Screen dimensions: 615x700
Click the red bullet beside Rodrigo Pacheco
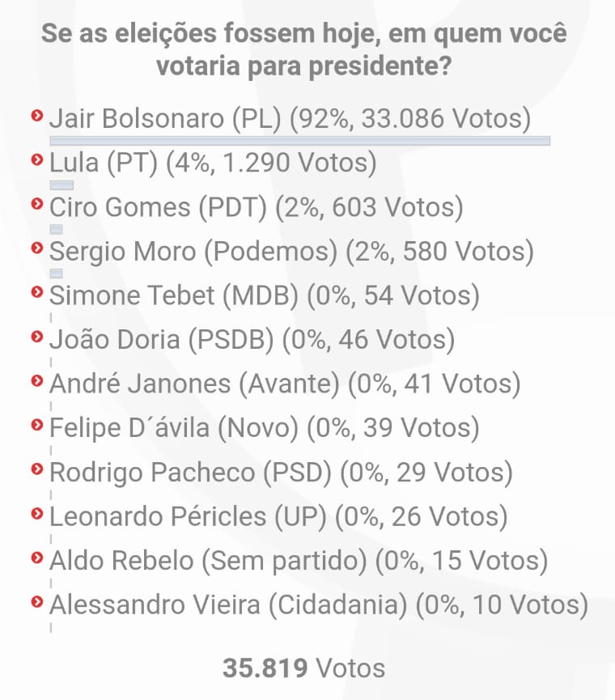(x=36, y=469)
